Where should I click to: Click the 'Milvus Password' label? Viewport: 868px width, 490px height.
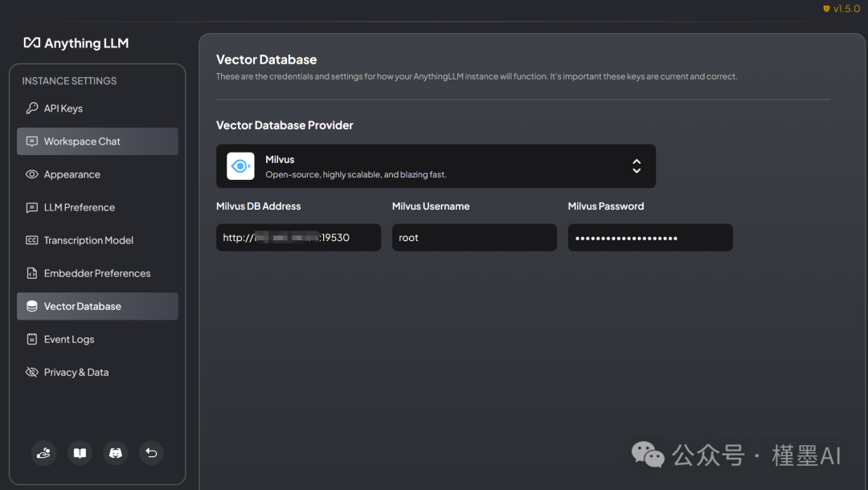[606, 206]
